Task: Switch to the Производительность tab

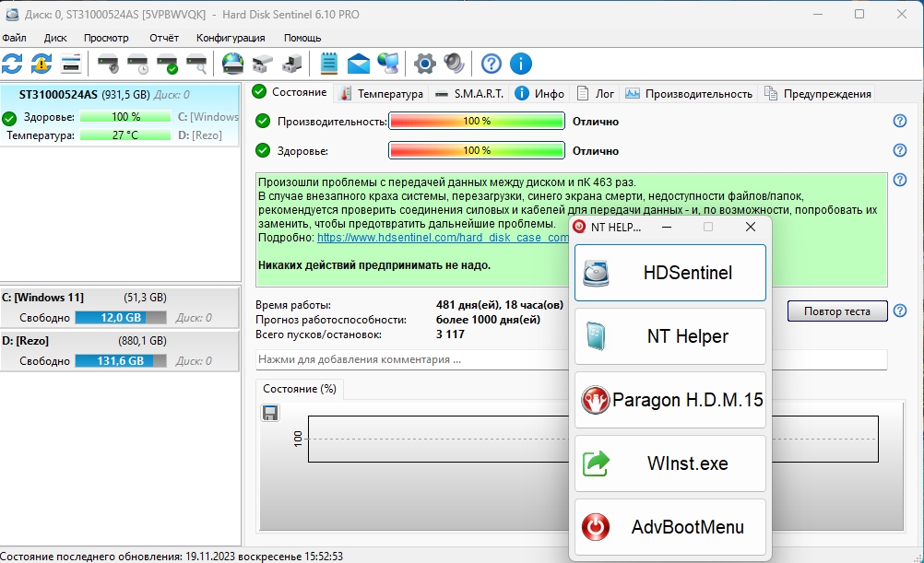Action: (689, 94)
